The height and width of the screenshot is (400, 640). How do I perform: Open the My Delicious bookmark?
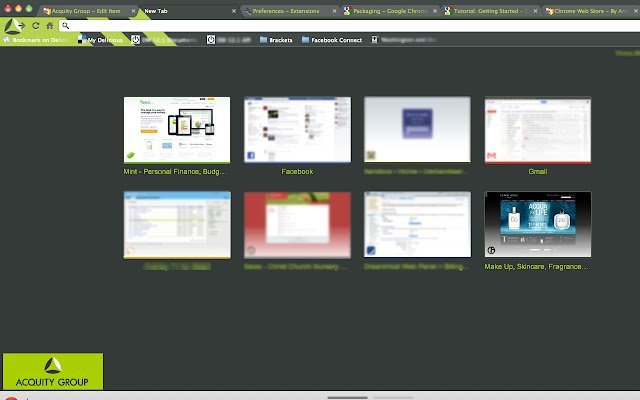point(100,40)
